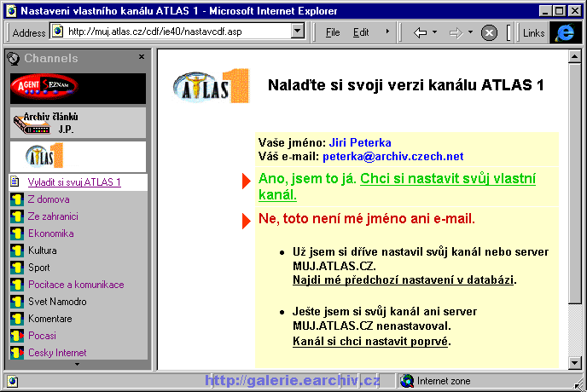Image resolution: width=587 pixels, height=392 pixels.
Task: Click the icon next to Svet Namodro
Action: pos(17,302)
